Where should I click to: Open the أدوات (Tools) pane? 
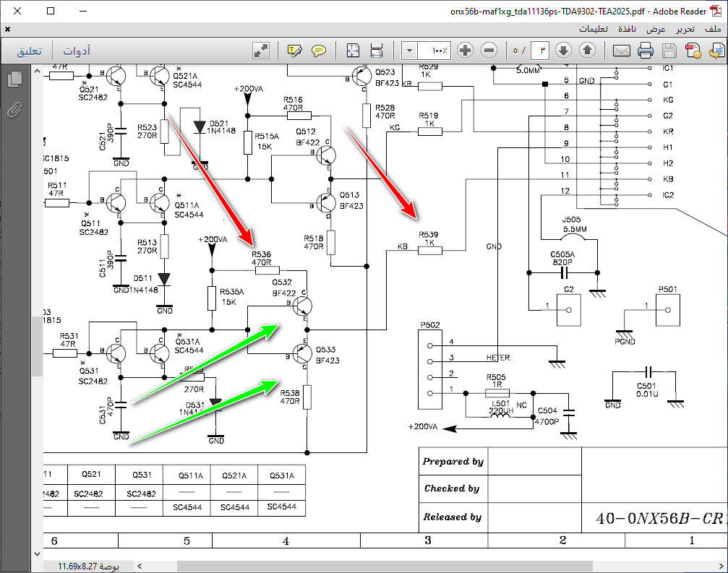(x=77, y=51)
